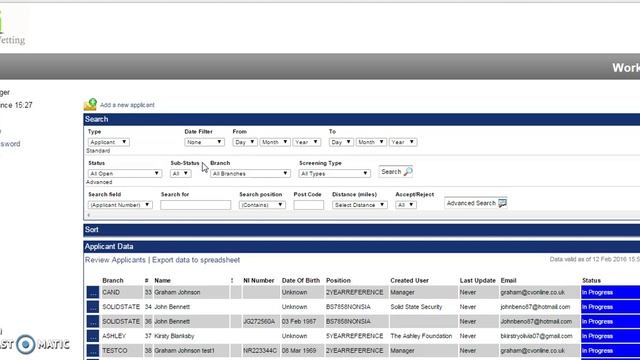This screenshot has width=640, height=360.
Task: Open row menu button for Kirsty Blanksby
Action: point(93,336)
